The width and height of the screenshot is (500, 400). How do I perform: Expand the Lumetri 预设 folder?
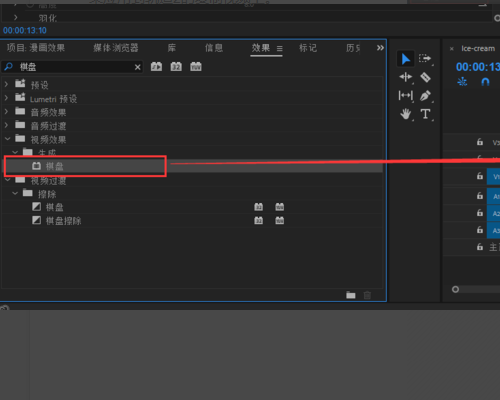[6, 98]
